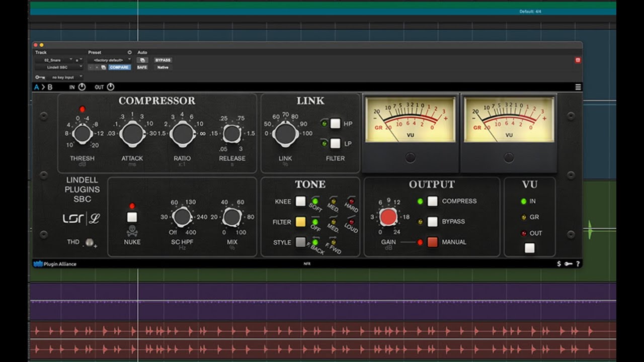Click the yellow FILTER tone button
This screenshot has height=362, width=644.
tap(300, 222)
